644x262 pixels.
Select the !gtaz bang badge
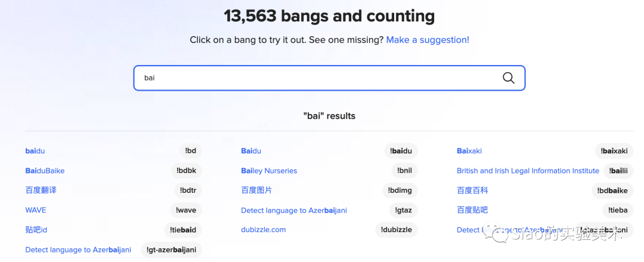pos(402,210)
